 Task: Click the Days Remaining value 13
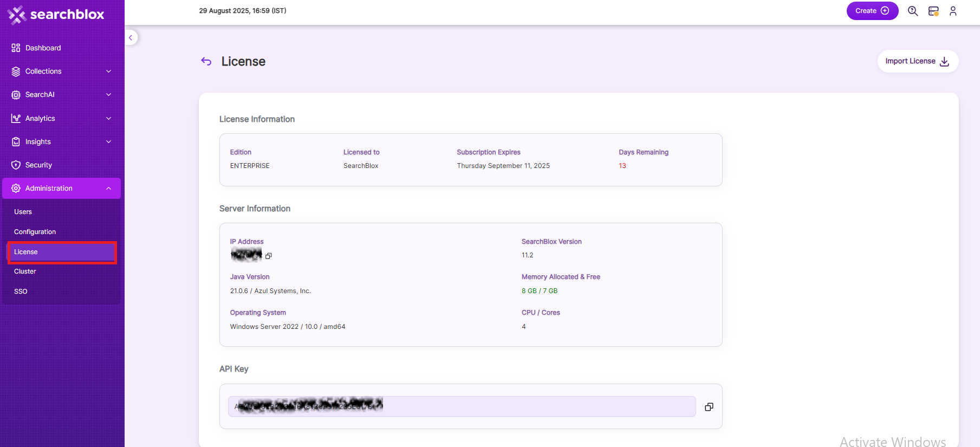[x=622, y=166]
